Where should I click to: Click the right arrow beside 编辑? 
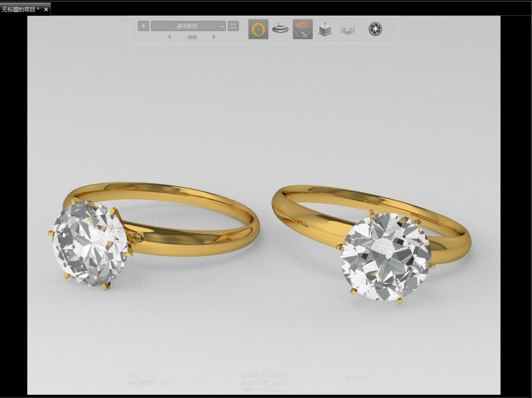click(214, 37)
